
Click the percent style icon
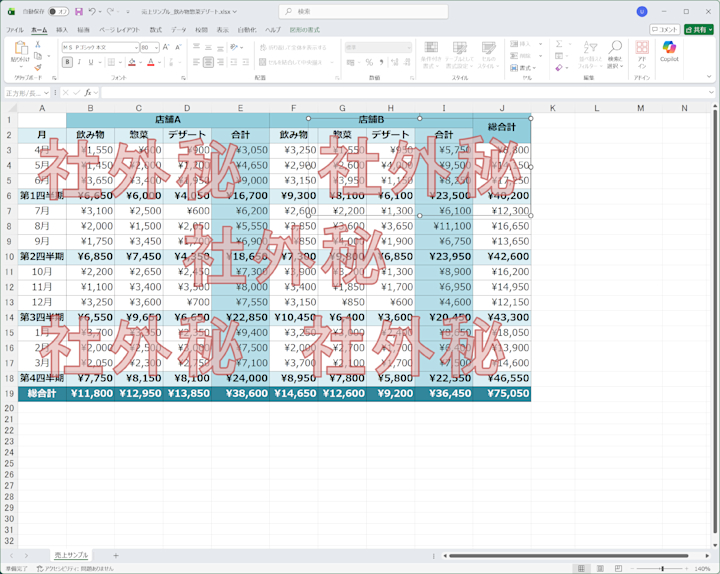pyautogui.click(x=369, y=62)
